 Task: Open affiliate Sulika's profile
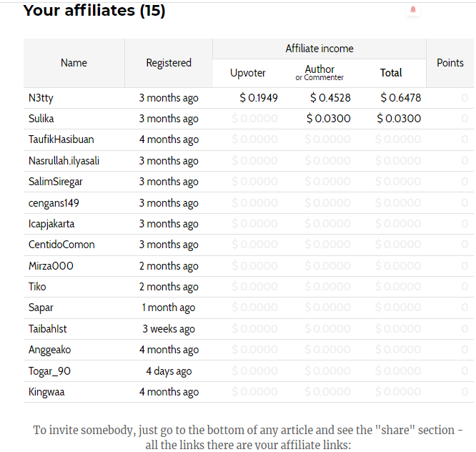point(41,119)
